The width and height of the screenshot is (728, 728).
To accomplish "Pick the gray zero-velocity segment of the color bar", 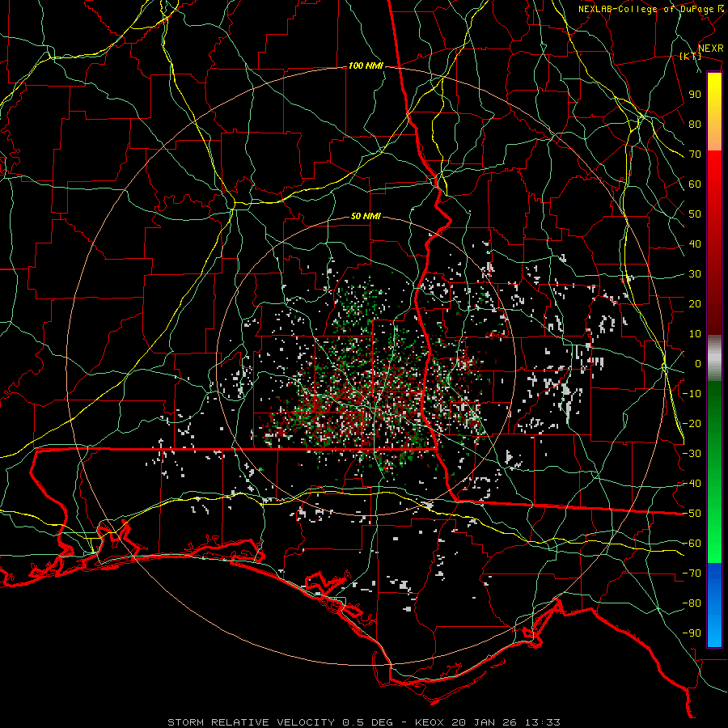I will (714, 358).
